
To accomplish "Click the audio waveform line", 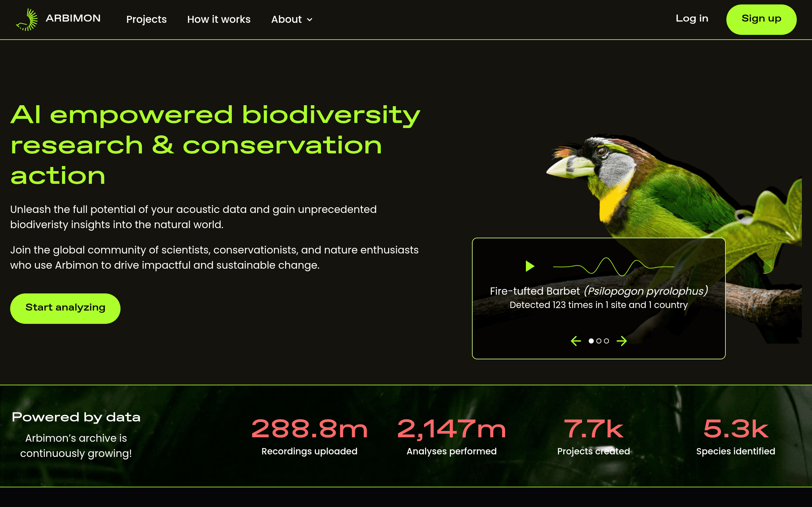I will click(x=614, y=266).
